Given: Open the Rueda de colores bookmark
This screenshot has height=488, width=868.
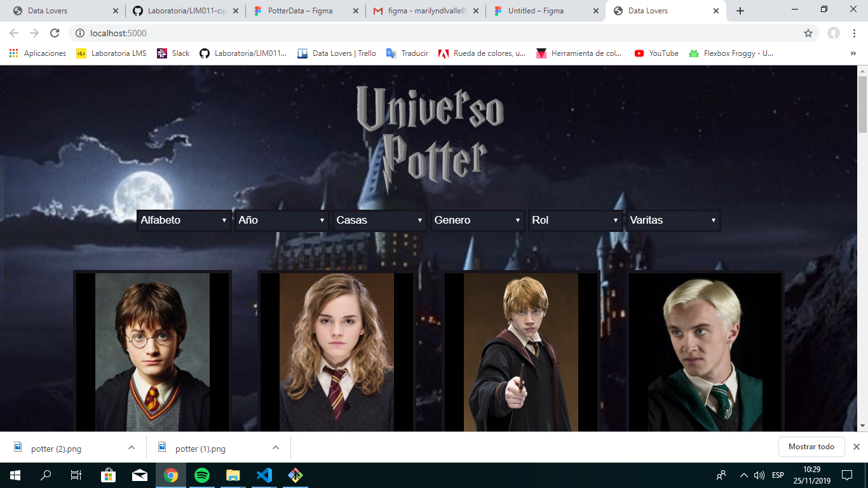Looking at the screenshot, I should pos(482,53).
